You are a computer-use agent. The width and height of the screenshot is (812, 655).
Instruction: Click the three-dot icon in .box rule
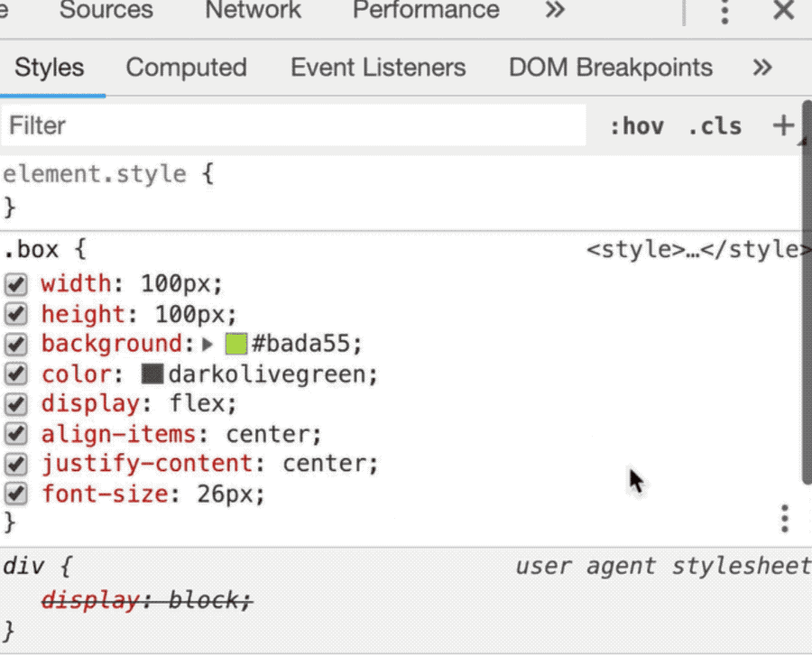785,519
